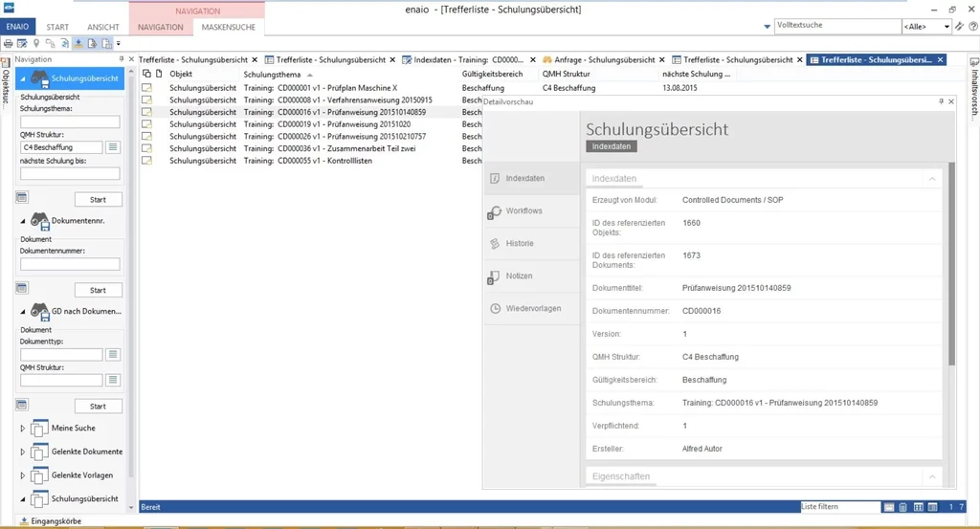
Task: Expand the Meine Suche tree node
Action: click(x=23, y=429)
